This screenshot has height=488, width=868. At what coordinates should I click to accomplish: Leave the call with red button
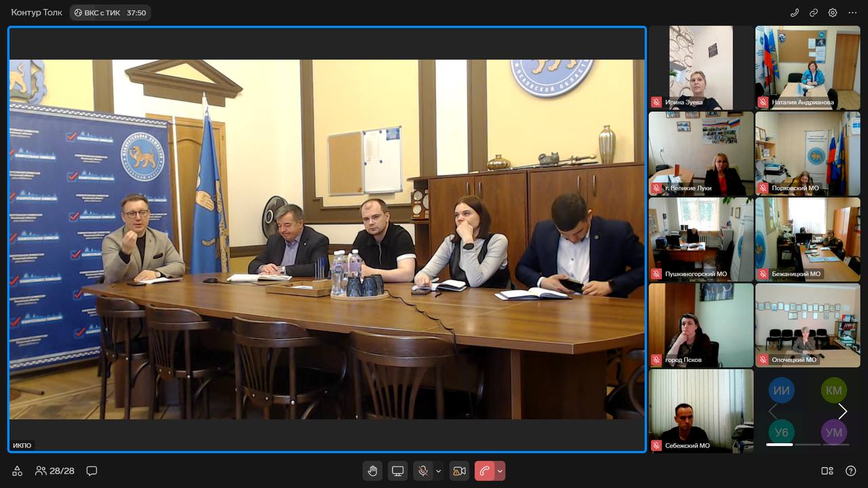(x=484, y=471)
